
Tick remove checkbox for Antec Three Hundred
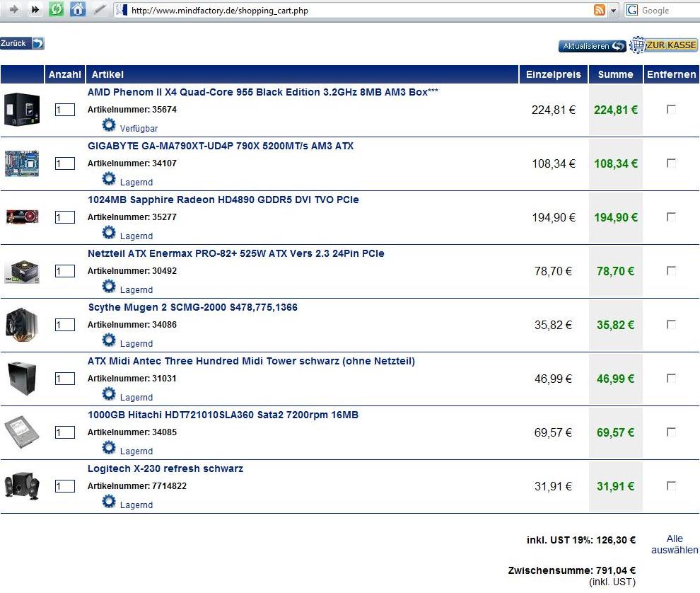[671, 379]
